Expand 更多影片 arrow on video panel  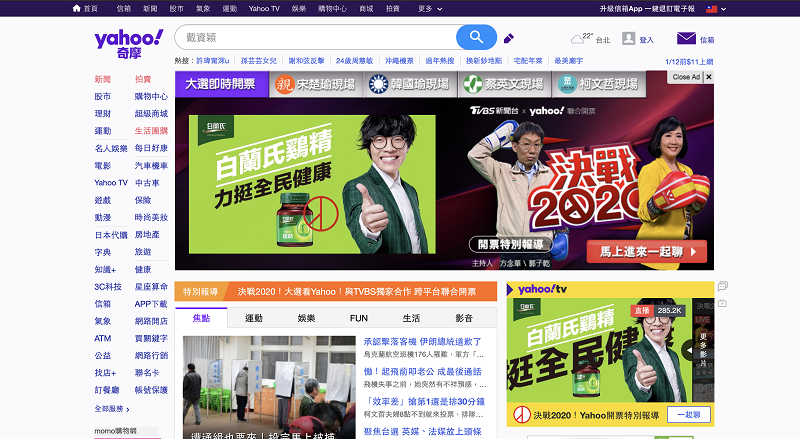[x=688, y=350]
